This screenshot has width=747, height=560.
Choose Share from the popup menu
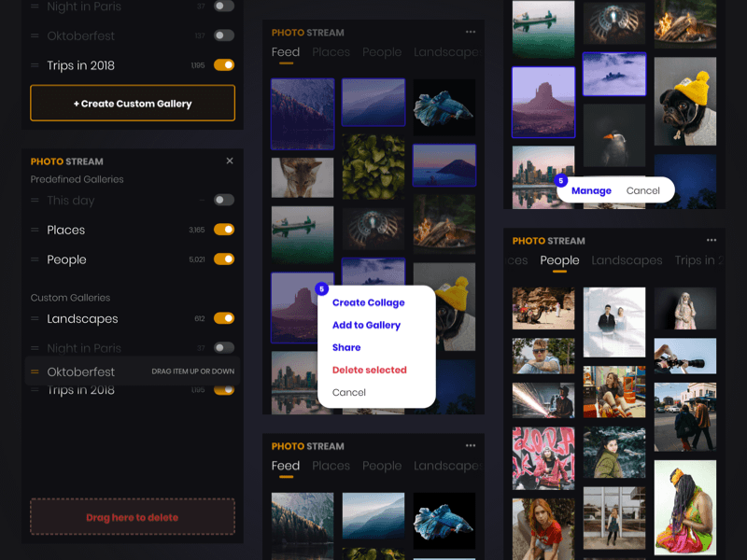pos(346,347)
